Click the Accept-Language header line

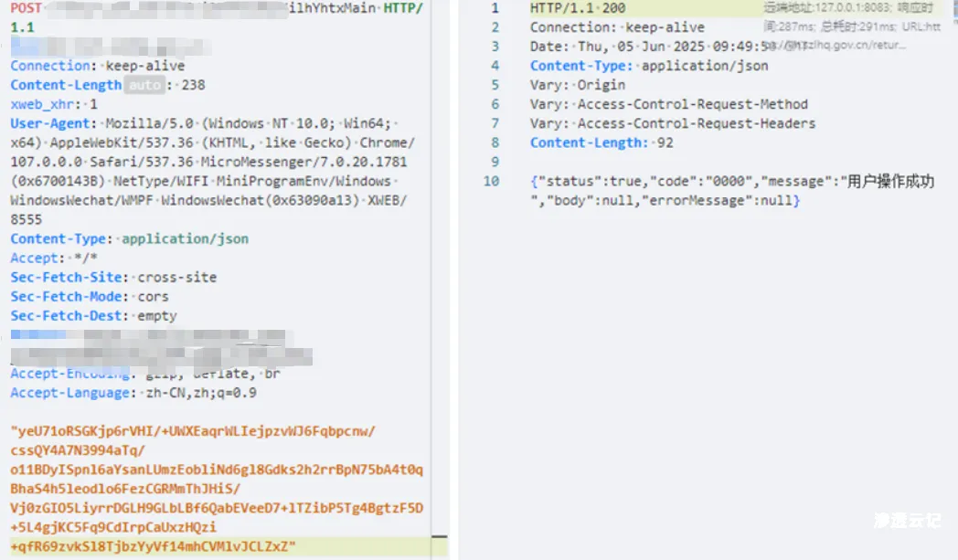[x=133, y=393]
